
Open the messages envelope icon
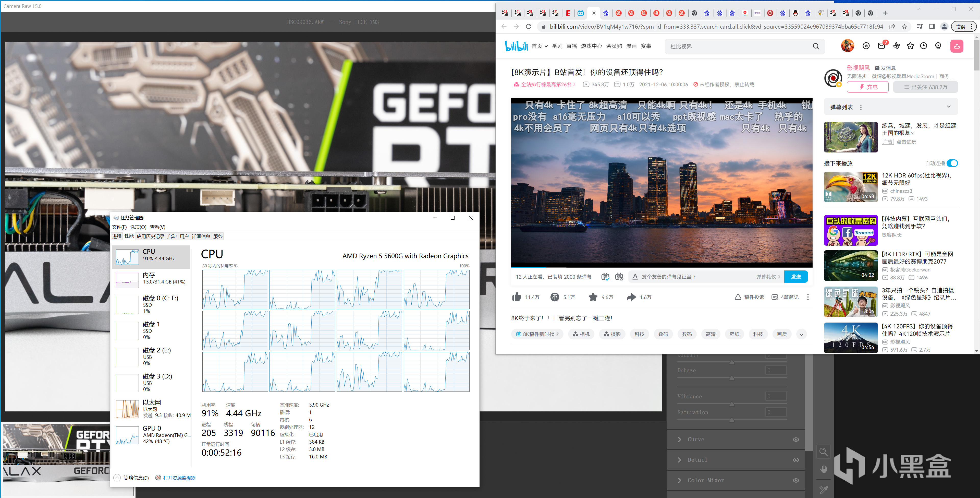tap(881, 46)
